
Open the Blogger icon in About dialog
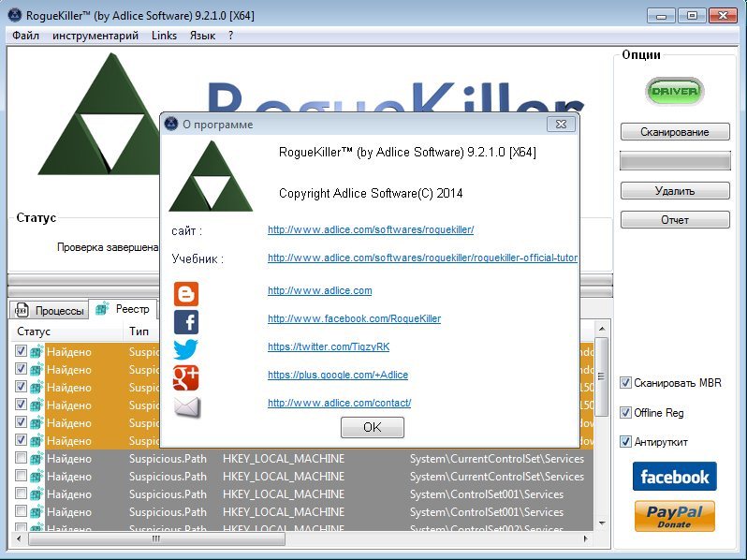pyautogui.click(x=185, y=294)
